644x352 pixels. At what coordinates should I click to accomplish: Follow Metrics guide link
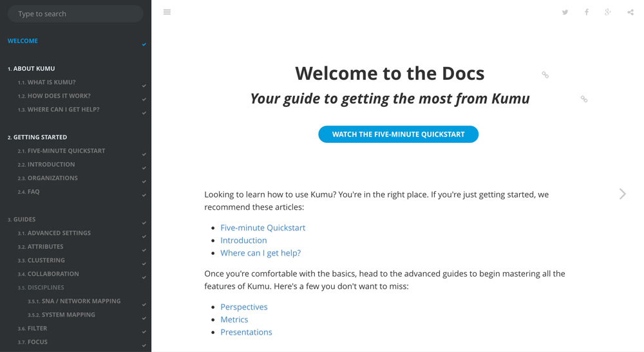click(x=234, y=320)
